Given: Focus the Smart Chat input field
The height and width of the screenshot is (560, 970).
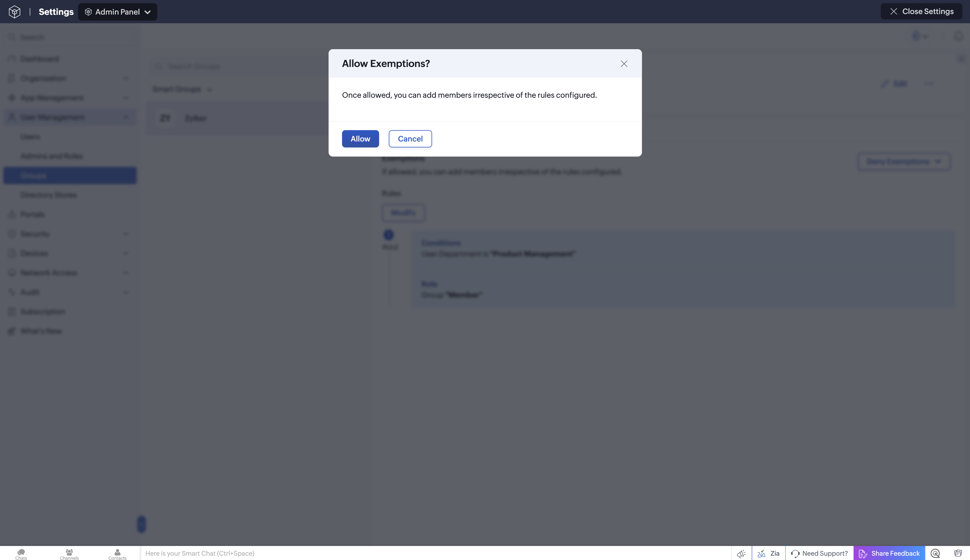Looking at the screenshot, I should 436,554.
